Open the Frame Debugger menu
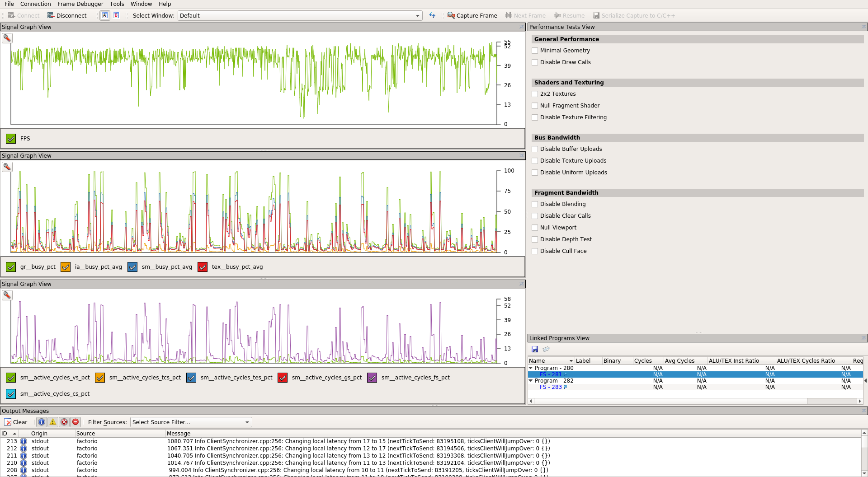Screen dimensions: 868x477 pos(80,4)
